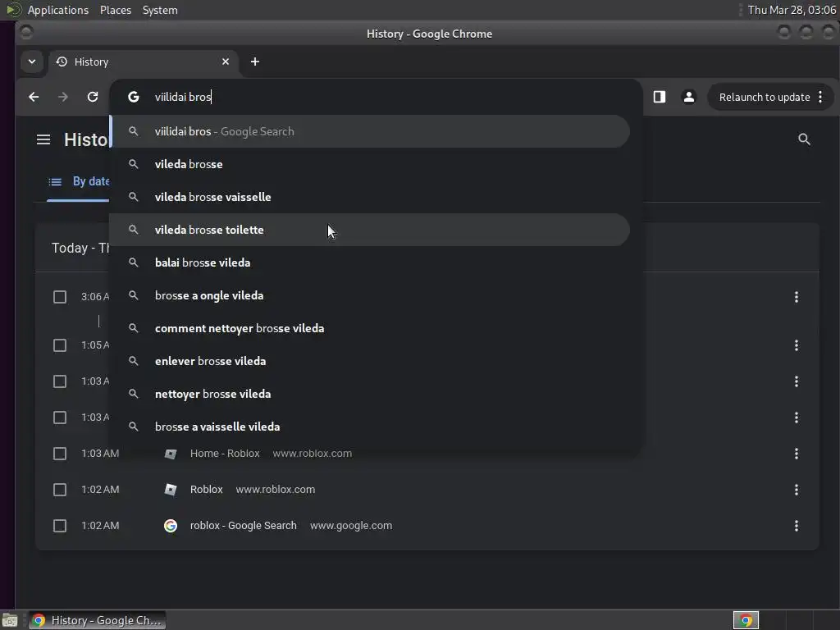
Task: Open the History hamburger menu
Action: [x=43, y=139]
